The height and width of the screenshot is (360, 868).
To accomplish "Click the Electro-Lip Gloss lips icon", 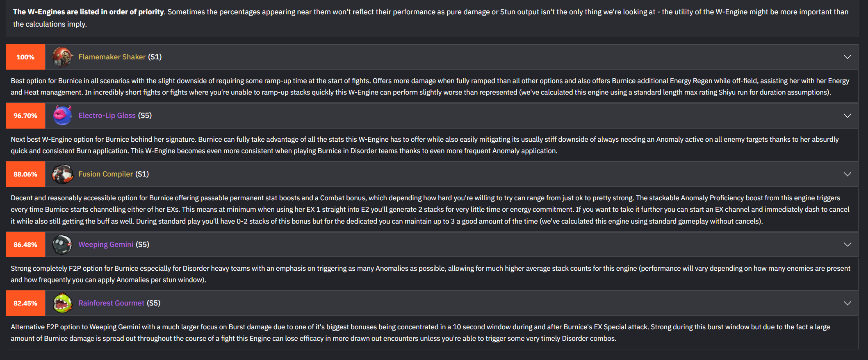I will tap(62, 115).
